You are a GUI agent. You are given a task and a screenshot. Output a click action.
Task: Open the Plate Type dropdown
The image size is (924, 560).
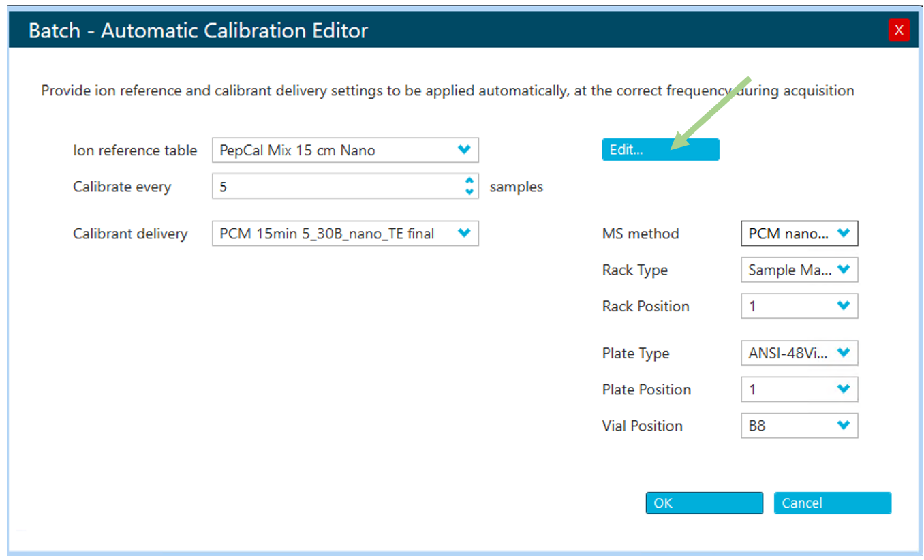pos(799,353)
